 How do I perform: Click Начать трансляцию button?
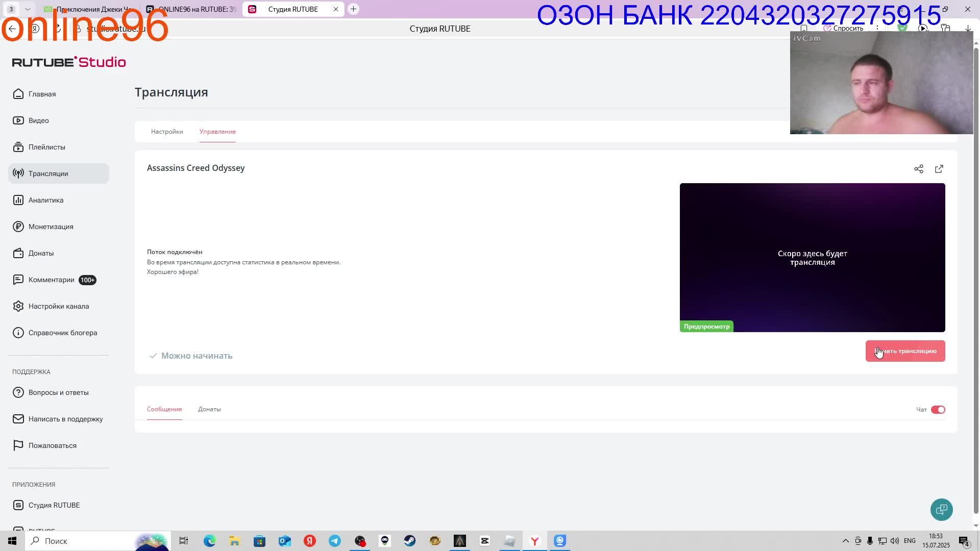pos(905,351)
